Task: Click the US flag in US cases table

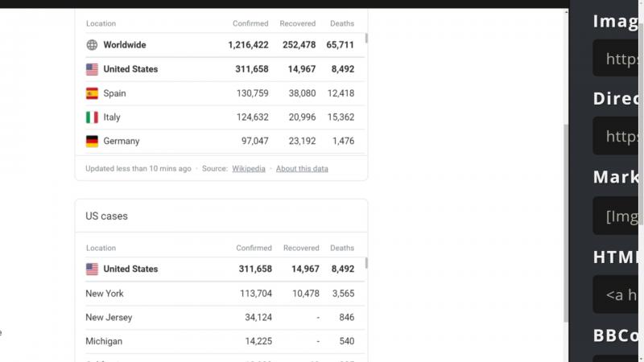Action: pos(92,269)
